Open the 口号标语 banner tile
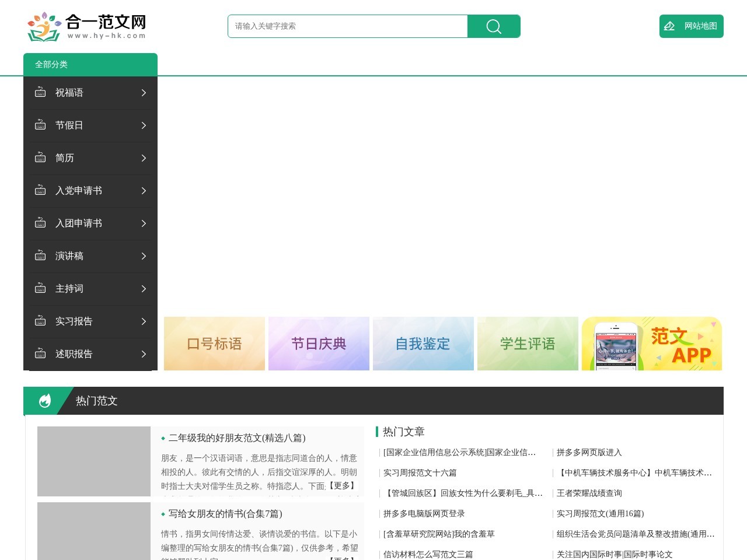Viewport: 747px width, 560px height. click(x=214, y=344)
